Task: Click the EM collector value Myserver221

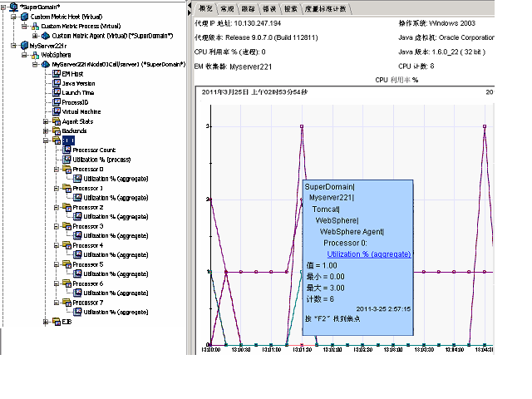Action: pyautogui.click(x=251, y=66)
